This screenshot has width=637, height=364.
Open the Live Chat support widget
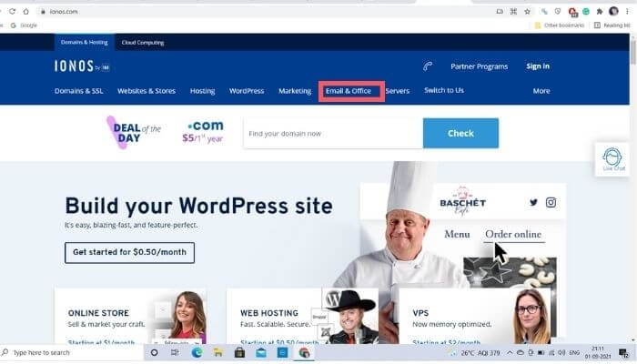coord(612,159)
